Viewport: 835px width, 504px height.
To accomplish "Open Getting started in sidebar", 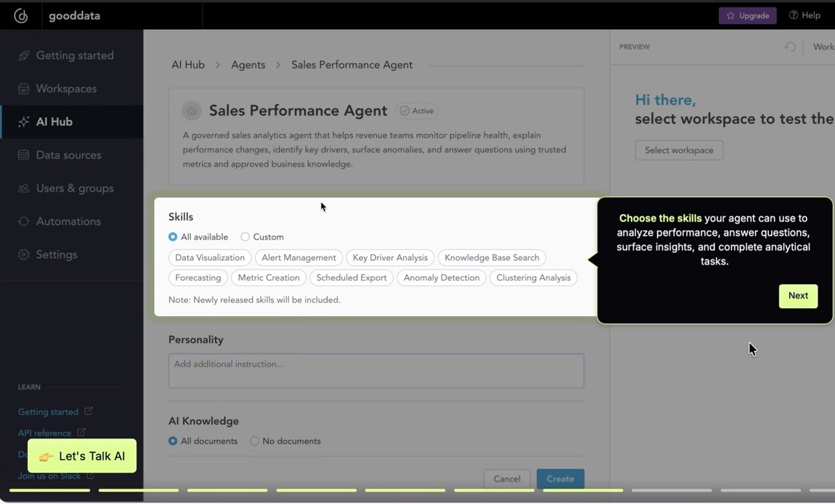I will 72,55.
